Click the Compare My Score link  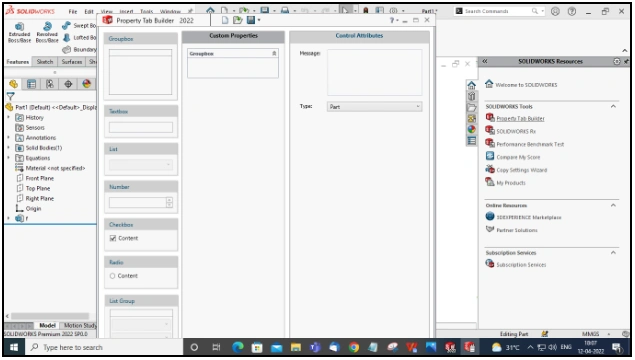tap(518, 158)
